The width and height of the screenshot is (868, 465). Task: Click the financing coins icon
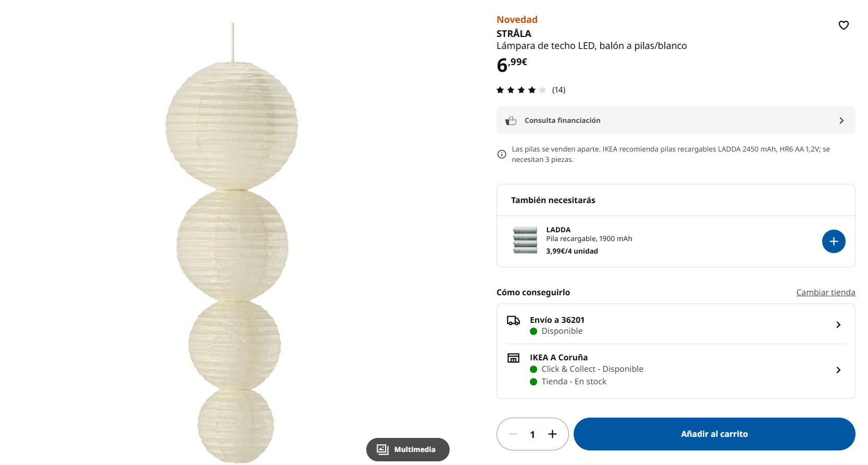click(511, 121)
